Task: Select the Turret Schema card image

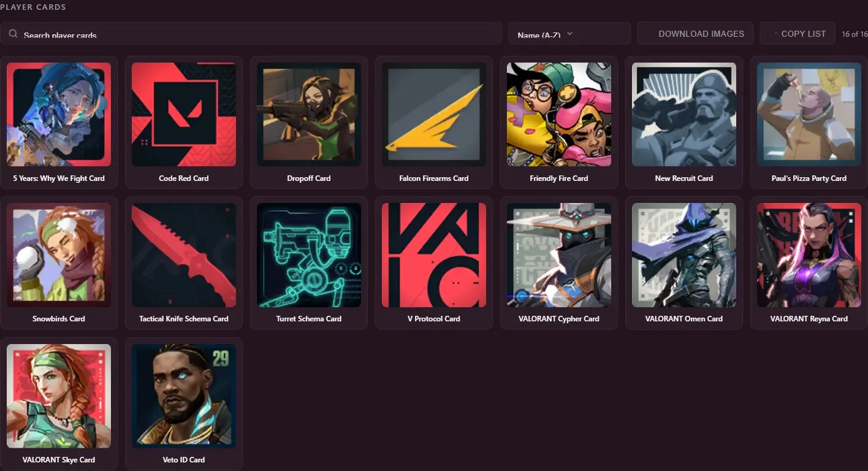Action: 309,255
